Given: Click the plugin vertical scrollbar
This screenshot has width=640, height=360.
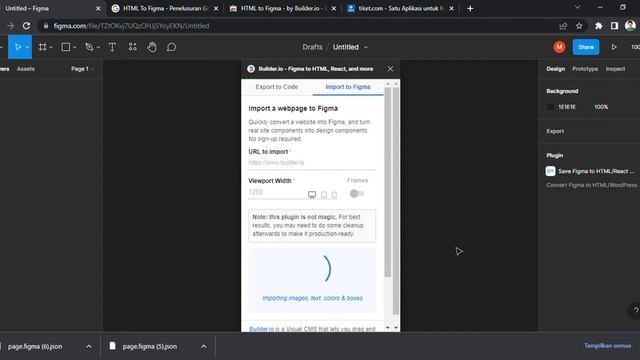Looking at the screenshot, I should (388, 182).
